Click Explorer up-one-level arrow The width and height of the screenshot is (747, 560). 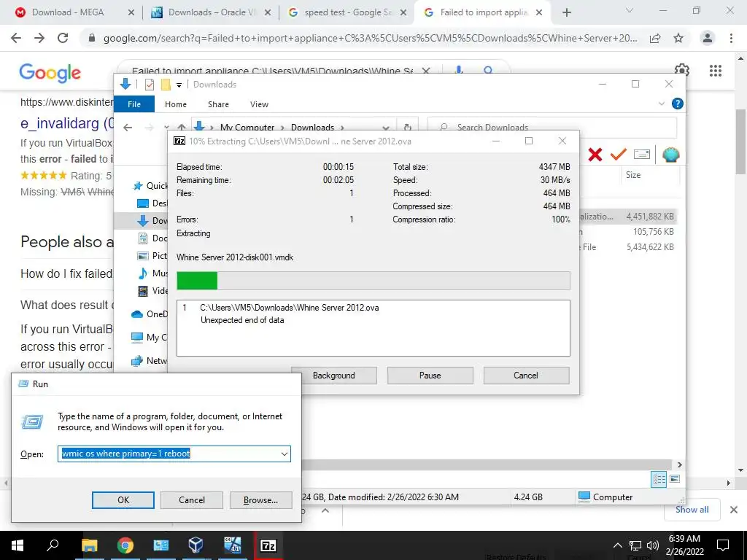tap(182, 127)
